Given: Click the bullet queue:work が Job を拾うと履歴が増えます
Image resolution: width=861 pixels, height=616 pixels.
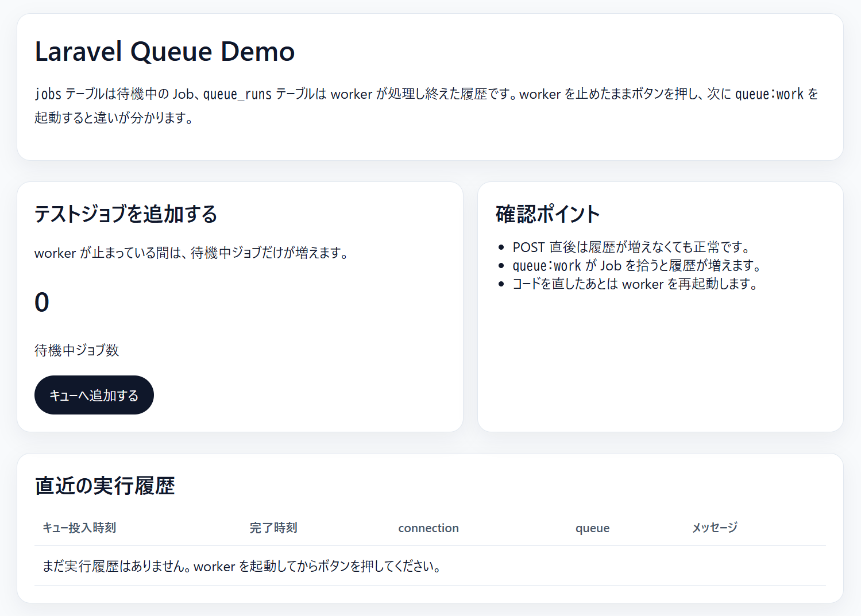Looking at the screenshot, I should pyautogui.click(x=638, y=266).
